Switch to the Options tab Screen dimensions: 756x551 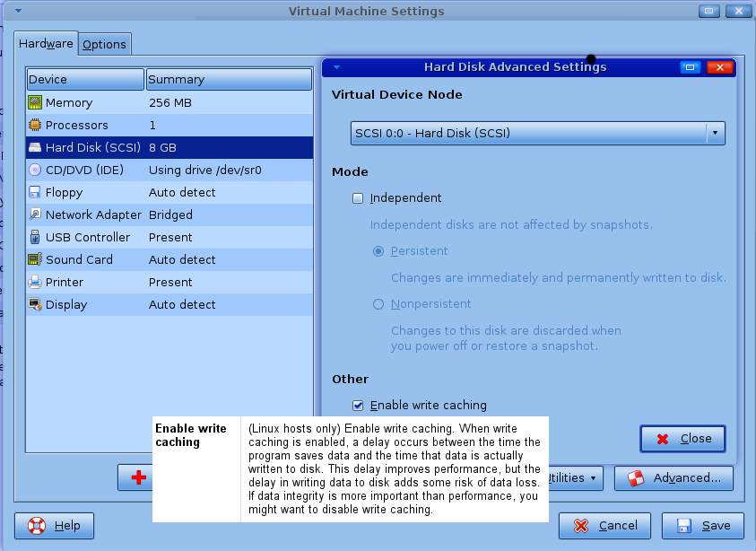tap(104, 44)
